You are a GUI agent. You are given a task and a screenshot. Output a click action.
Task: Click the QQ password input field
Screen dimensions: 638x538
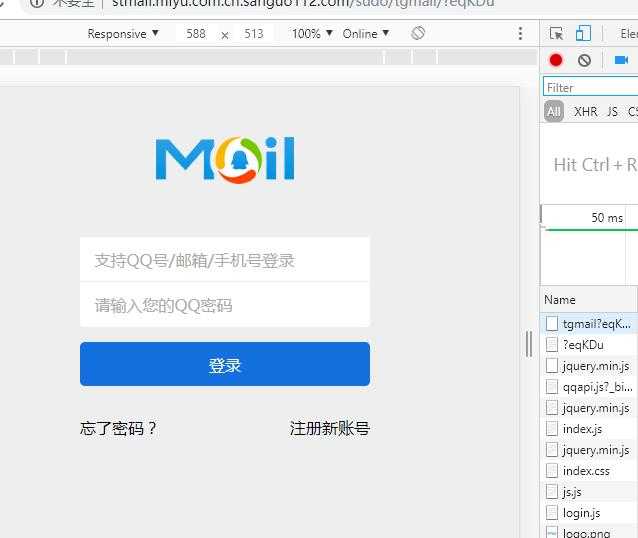pyautogui.click(x=225, y=305)
